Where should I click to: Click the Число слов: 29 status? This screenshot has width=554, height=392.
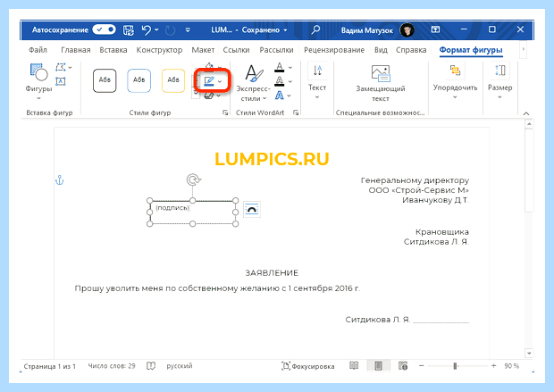112,366
